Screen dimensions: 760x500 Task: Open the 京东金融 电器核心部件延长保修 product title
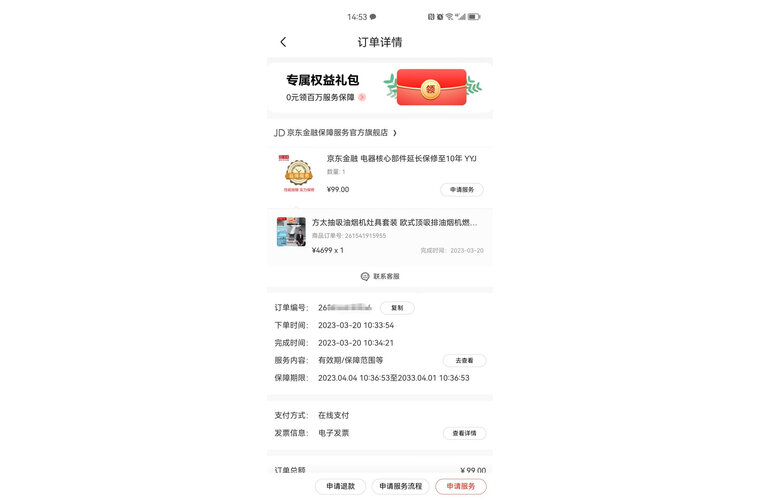pos(401,158)
